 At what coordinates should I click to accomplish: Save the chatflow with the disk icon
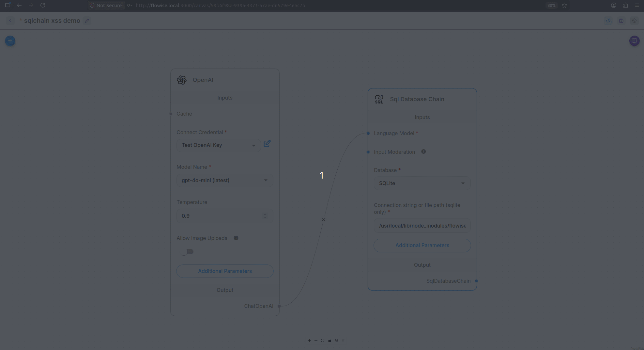click(621, 21)
